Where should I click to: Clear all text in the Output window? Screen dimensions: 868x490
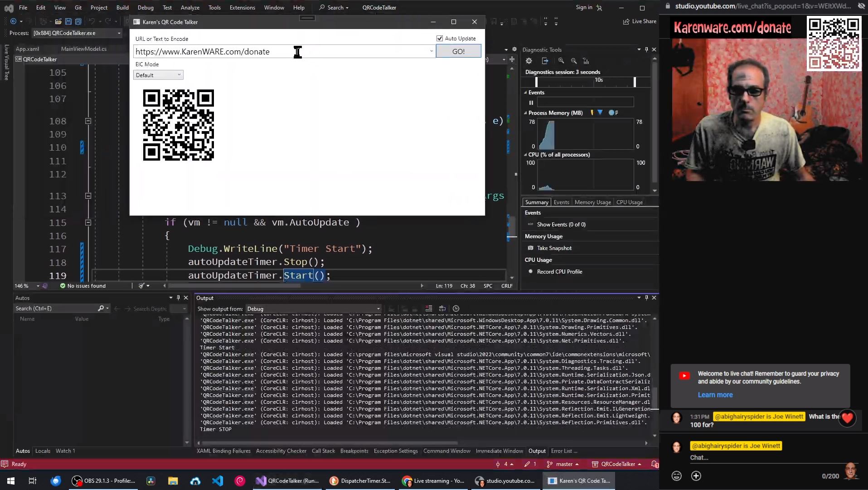click(428, 309)
